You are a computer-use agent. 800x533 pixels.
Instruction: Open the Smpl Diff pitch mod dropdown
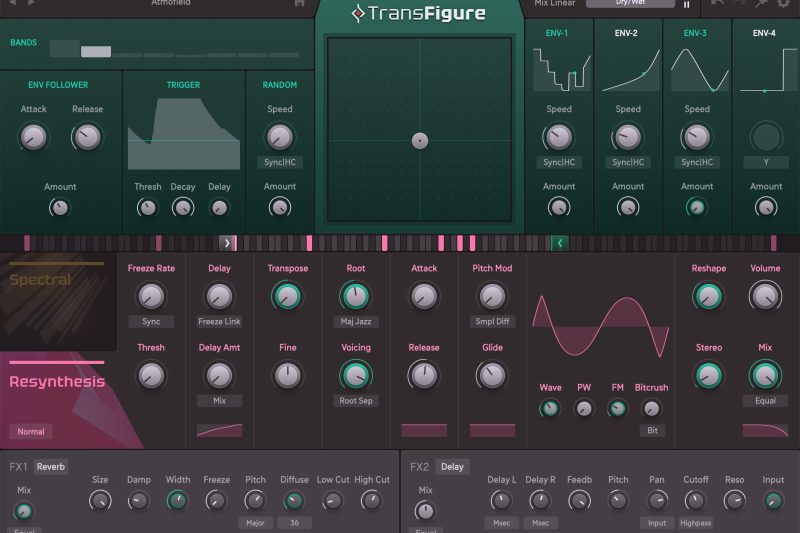[492, 321]
